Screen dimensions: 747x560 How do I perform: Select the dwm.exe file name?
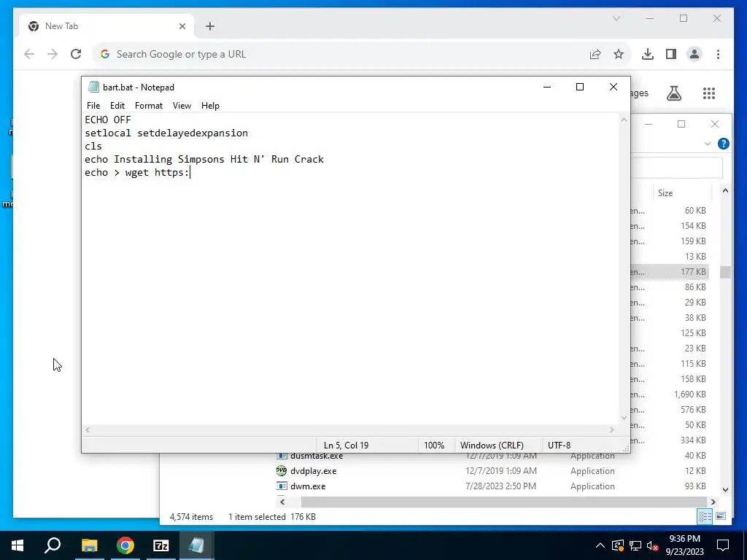pos(308,486)
